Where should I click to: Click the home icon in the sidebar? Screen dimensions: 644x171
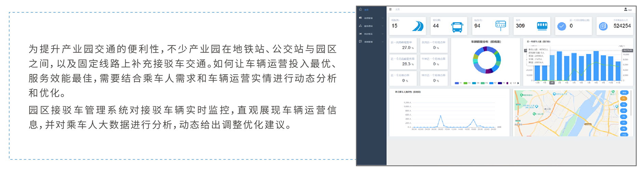pos(360,10)
